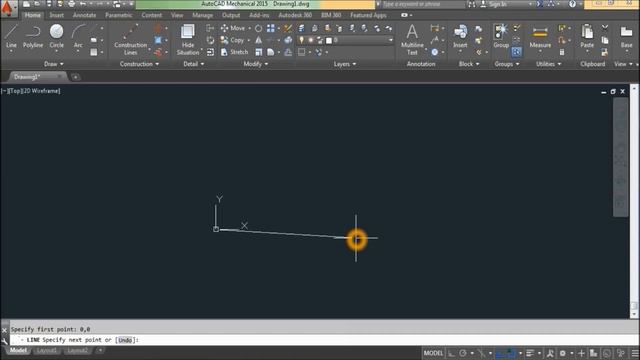Expand the Utilities panel dropdown
This screenshot has height=360, width=640.
(548, 64)
